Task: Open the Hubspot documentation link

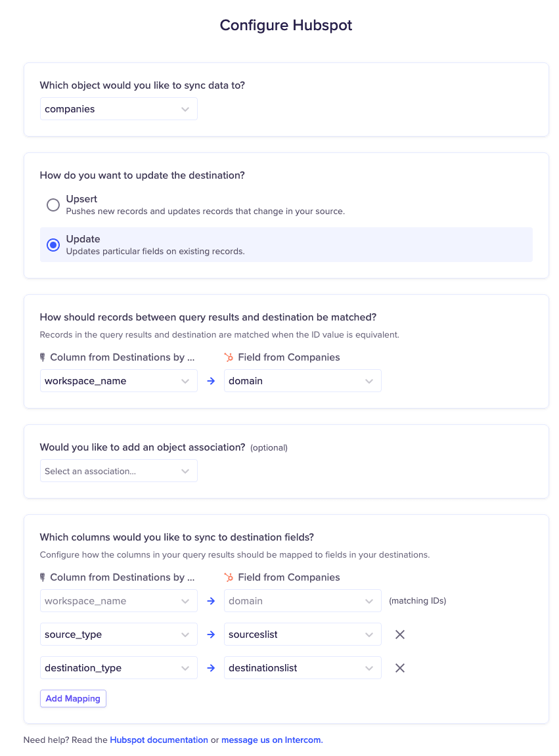Action: 159,740
